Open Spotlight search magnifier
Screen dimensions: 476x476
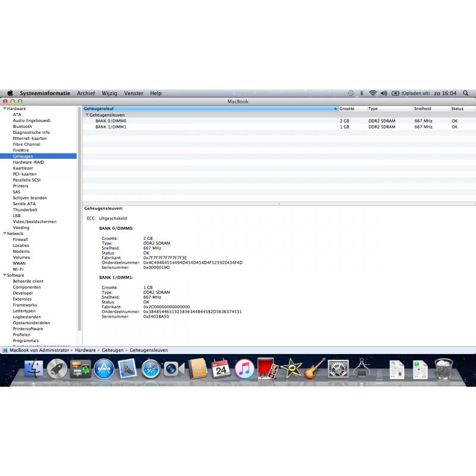[465, 93]
